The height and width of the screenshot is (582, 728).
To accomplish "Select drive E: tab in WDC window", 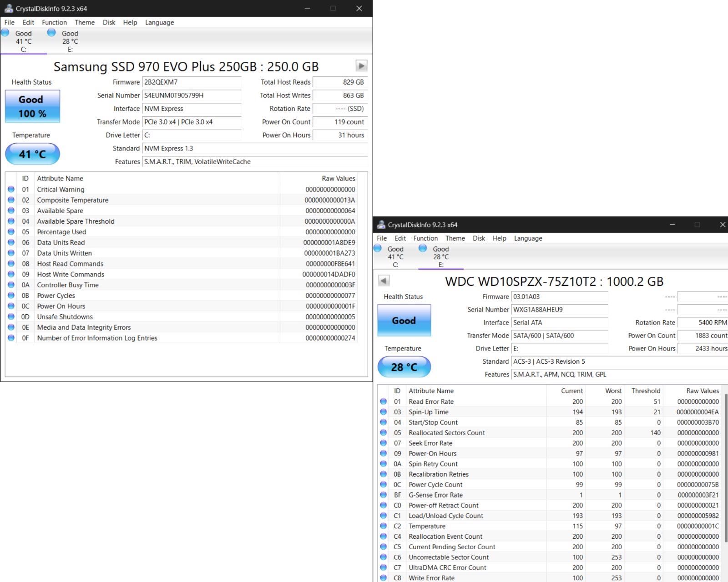I will coord(440,256).
